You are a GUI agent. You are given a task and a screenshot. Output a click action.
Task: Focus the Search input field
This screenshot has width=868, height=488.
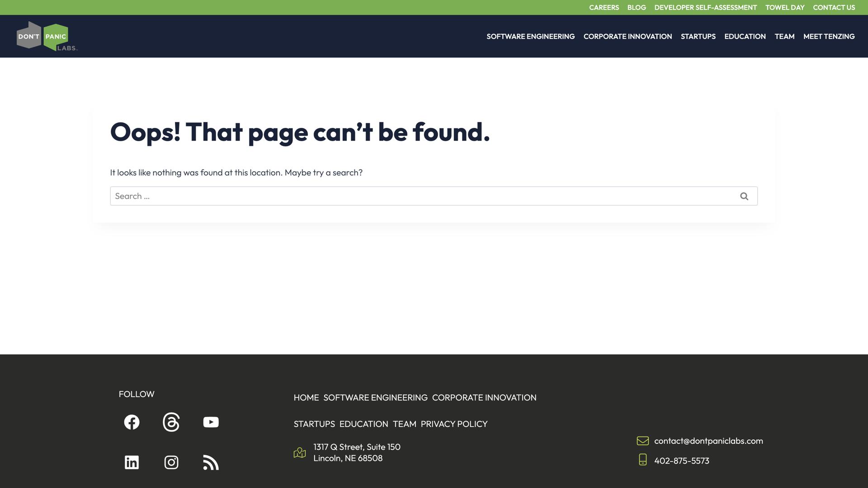[x=420, y=196]
